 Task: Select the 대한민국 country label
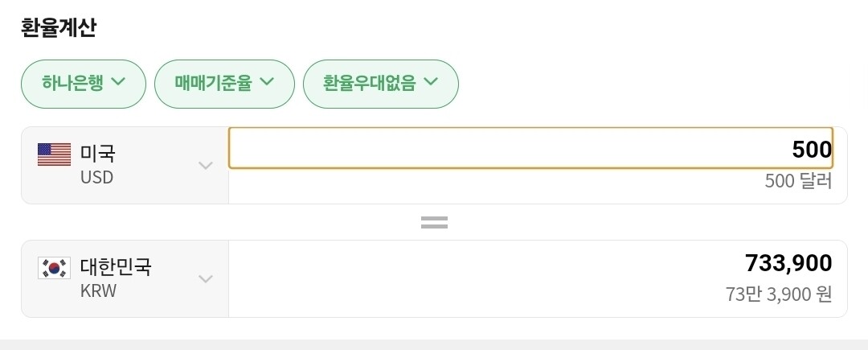[x=116, y=266]
